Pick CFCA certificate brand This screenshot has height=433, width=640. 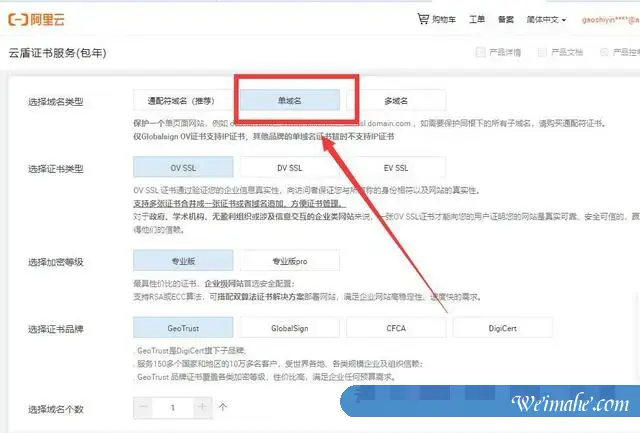[396, 327]
